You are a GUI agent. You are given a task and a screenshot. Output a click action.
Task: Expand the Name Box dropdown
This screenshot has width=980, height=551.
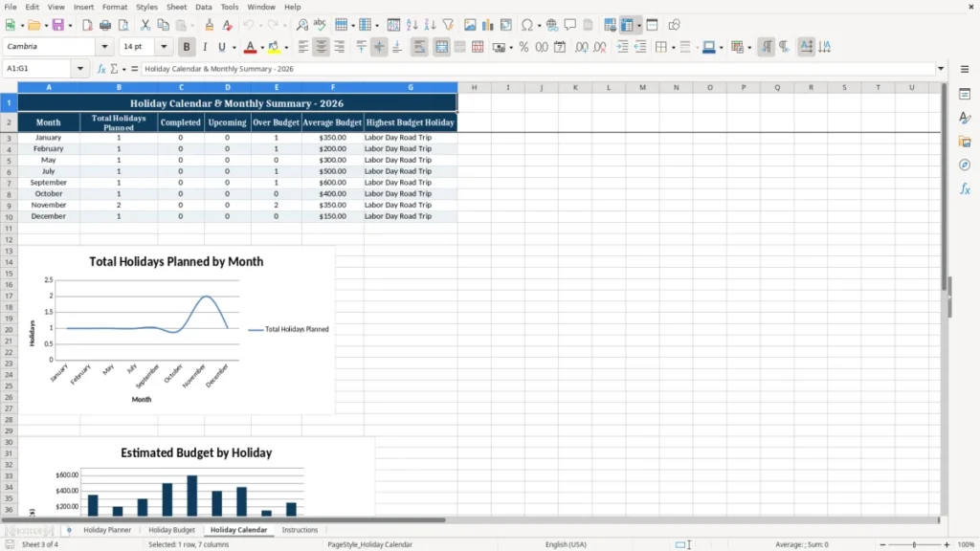80,69
